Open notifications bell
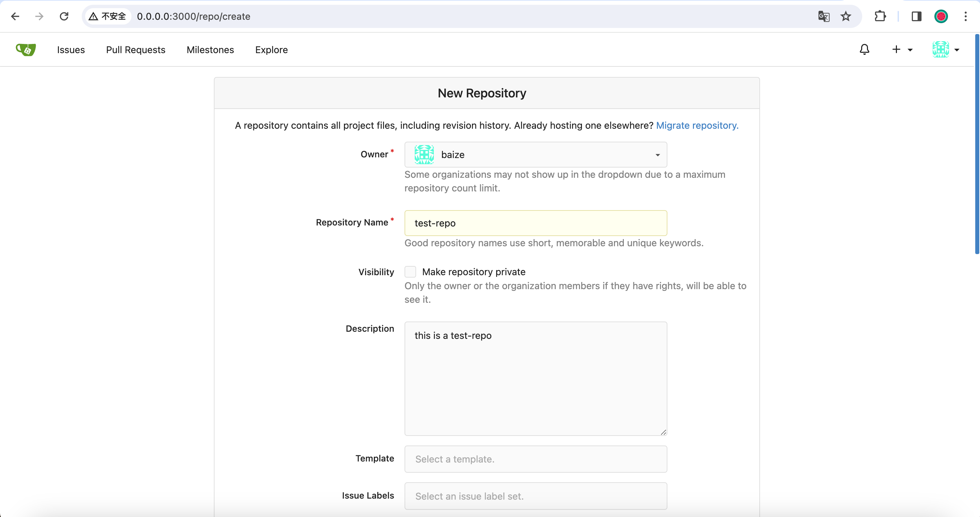Image resolution: width=980 pixels, height=517 pixels. coord(864,49)
